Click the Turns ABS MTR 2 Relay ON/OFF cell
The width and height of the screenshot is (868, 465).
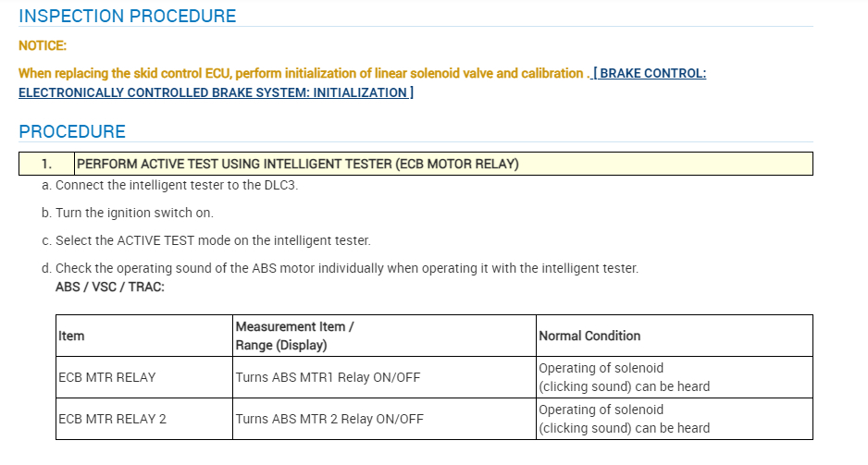click(329, 419)
